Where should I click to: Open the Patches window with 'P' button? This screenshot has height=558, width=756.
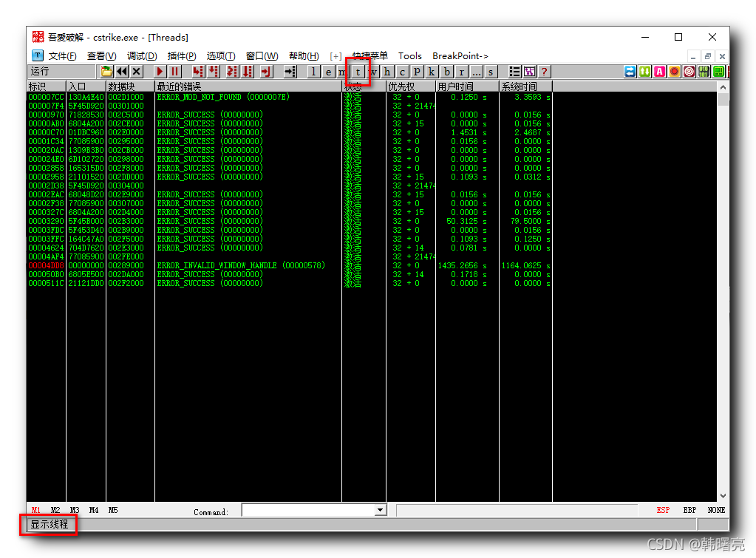coord(417,72)
